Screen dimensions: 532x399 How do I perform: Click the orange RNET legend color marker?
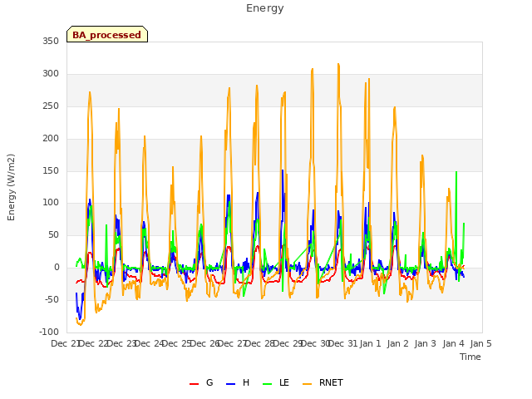pyautogui.click(x=307, y=384)
